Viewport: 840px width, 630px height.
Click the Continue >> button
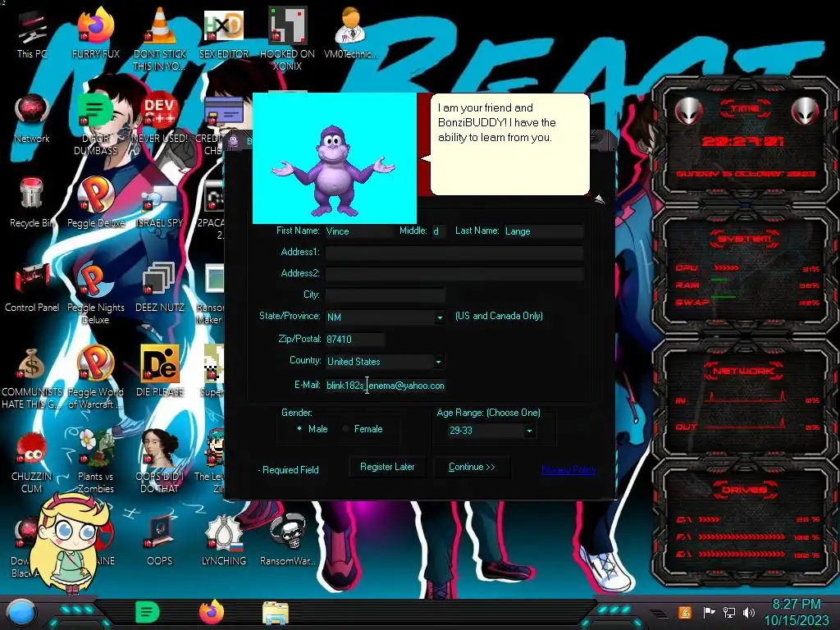[472, 467]
